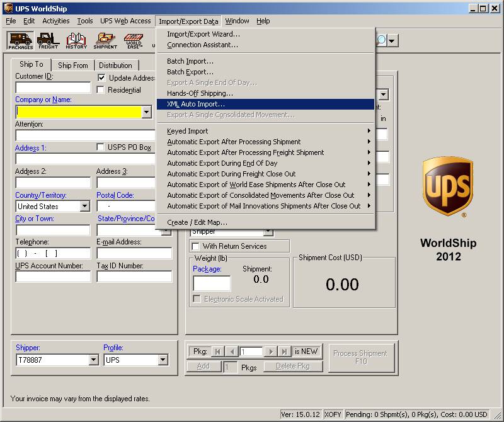Expand Automatic Export During End Of Day submenu
The width and height of the screenshot is (504, 422).
[x=265, y=163]
